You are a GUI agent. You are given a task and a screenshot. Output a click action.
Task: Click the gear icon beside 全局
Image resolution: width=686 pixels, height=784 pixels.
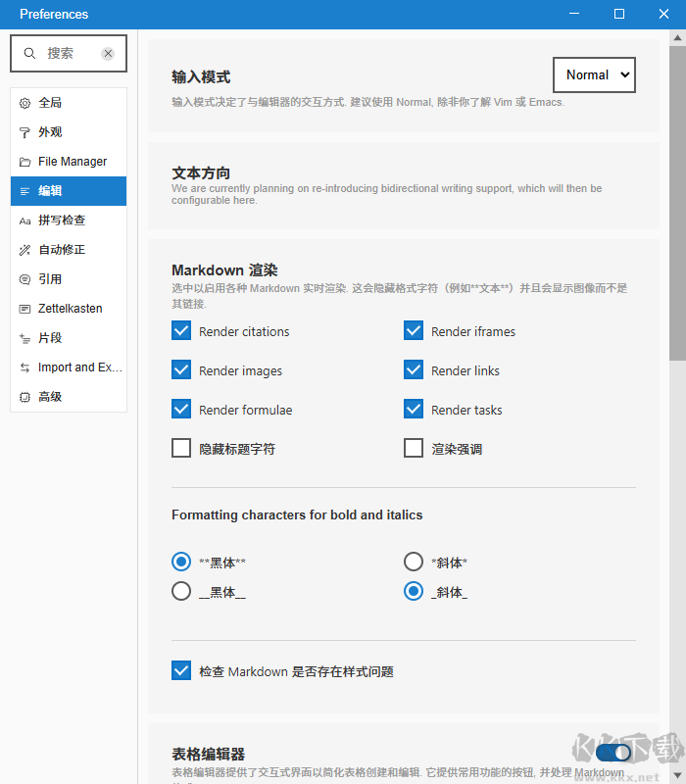[x=24, y=103]
